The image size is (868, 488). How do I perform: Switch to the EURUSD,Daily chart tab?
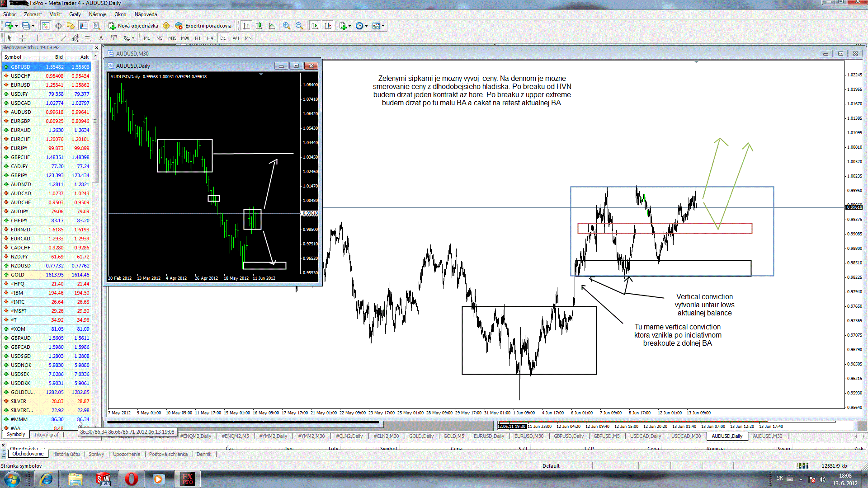tap(489, 436)
